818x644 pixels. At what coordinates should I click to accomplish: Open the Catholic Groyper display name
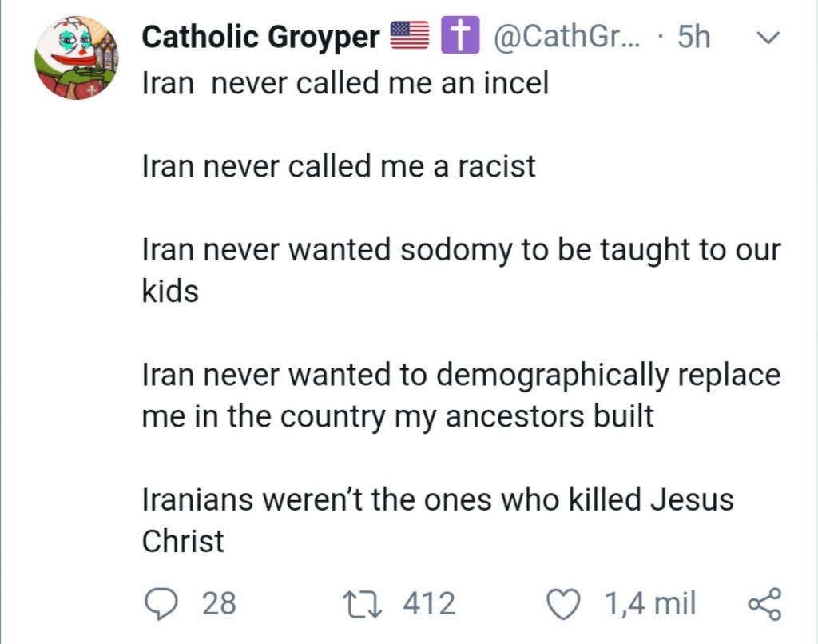tap(261, 37)
